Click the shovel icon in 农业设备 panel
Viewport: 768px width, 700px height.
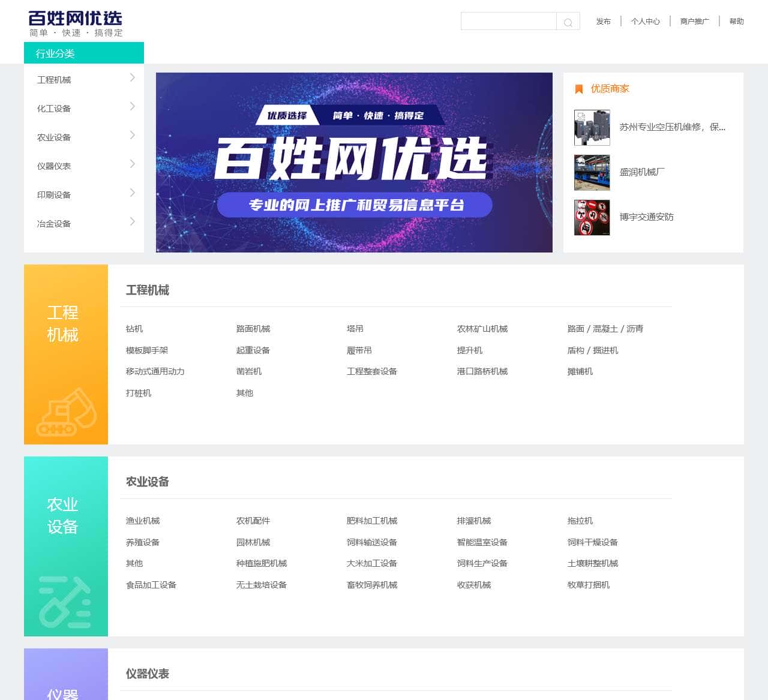coord(65,602)
